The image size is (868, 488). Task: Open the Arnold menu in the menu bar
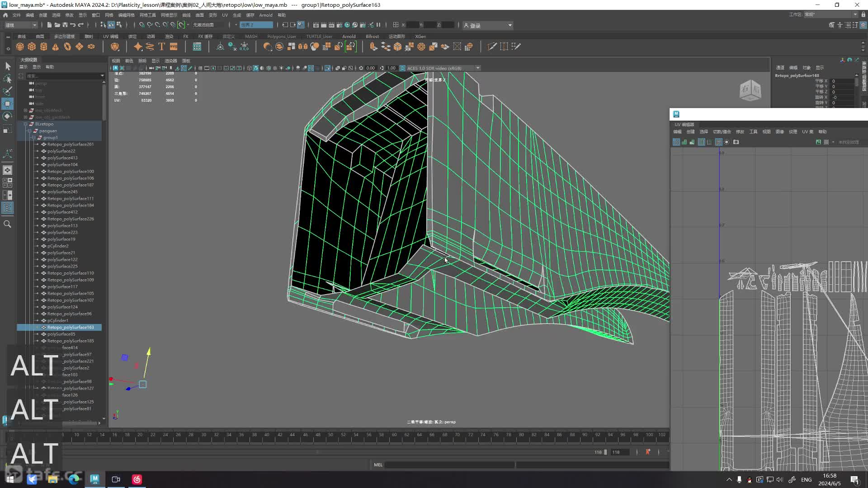266,15
